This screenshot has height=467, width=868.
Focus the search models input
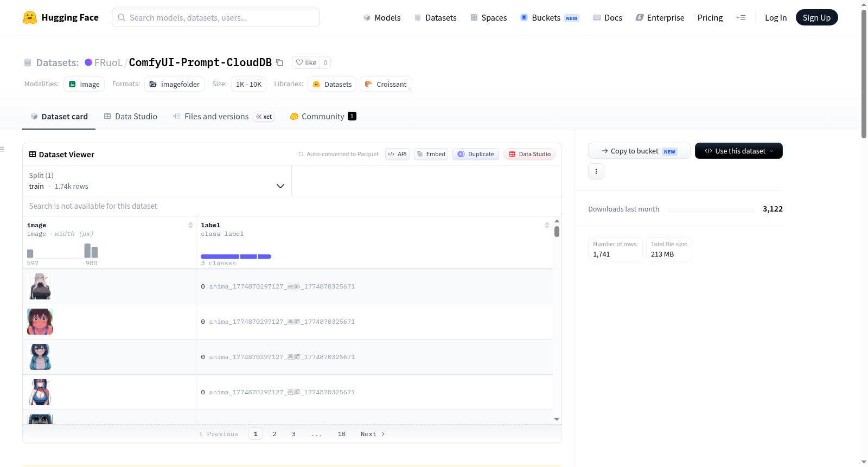216,17
